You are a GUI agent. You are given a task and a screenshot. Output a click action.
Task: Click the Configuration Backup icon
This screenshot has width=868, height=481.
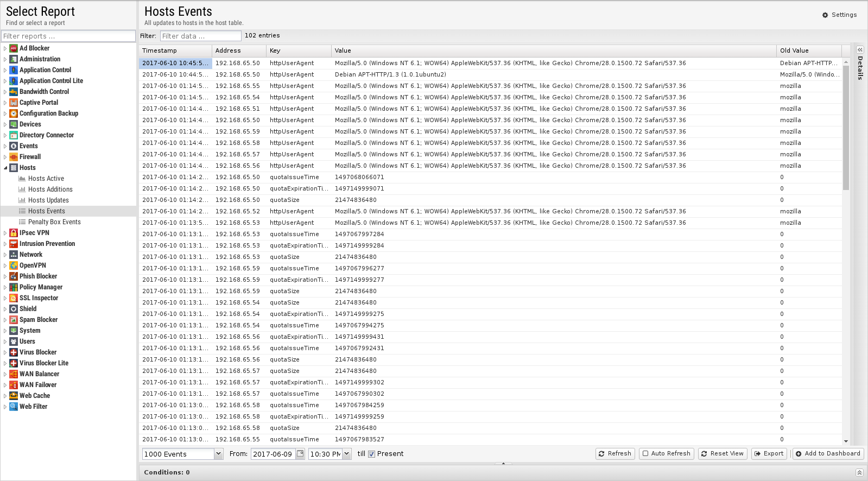point(14,113)
